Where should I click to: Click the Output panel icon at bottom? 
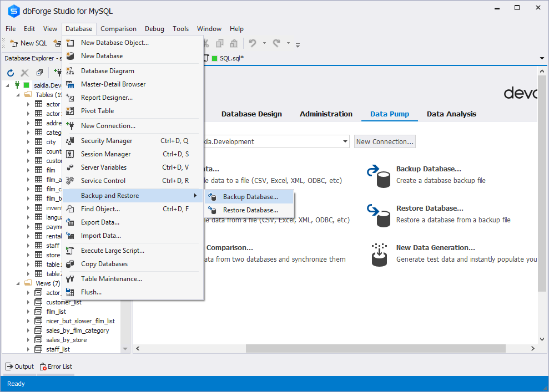[9, 366]
